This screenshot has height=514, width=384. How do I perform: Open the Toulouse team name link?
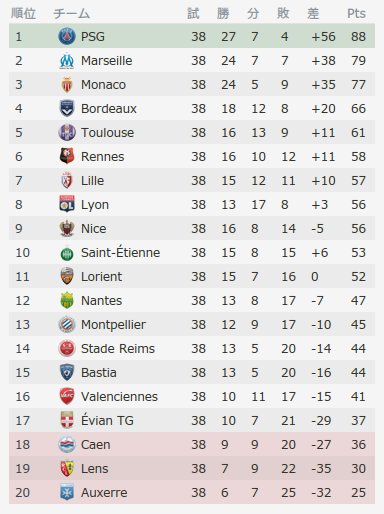107,133
